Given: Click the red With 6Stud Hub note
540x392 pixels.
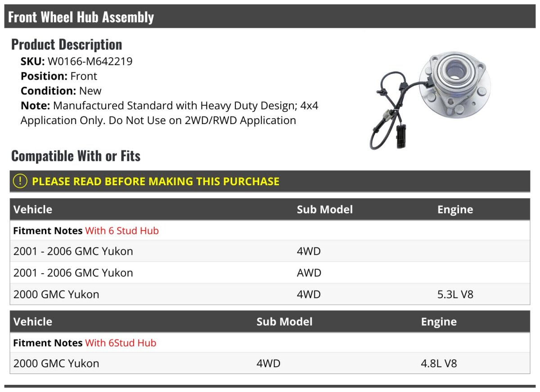Looking at the screenshot, I should pos(121,343).
